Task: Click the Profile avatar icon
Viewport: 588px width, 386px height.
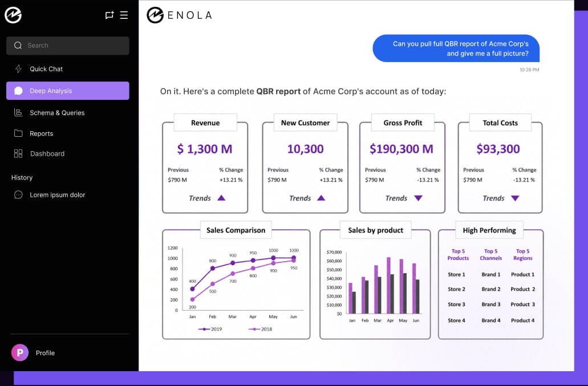Action: [20, 353]
